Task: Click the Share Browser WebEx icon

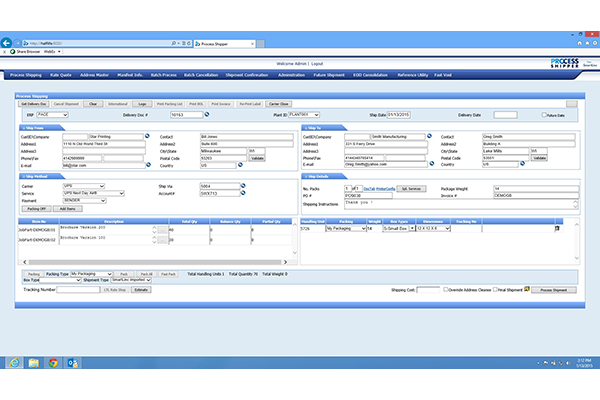Action: (13, 51)
